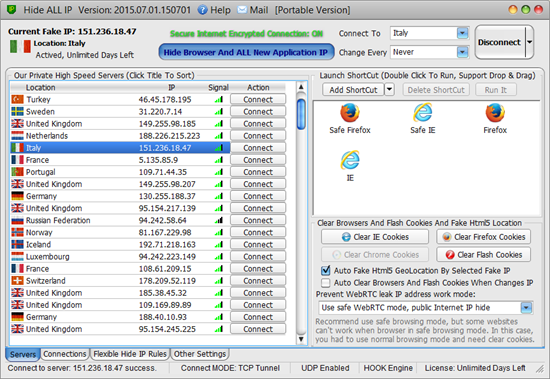Select the Iceland 192.71.218.163 row
This screenshot has height=379, width=550.
point(120,245)
